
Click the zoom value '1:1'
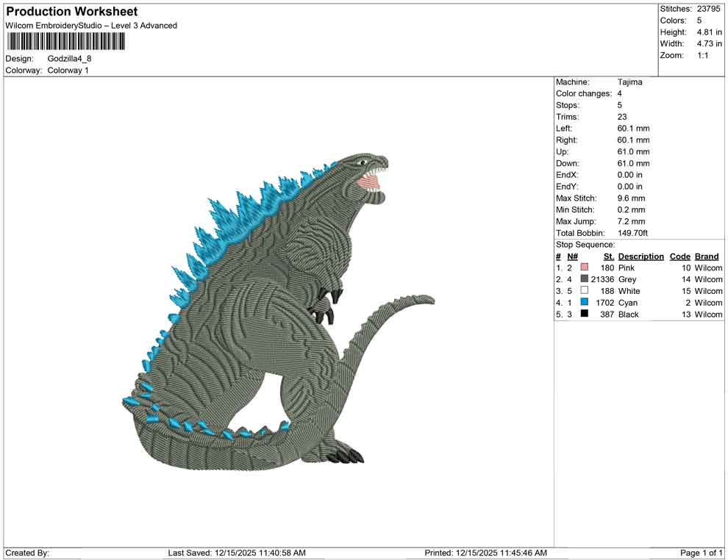point(702,55)
